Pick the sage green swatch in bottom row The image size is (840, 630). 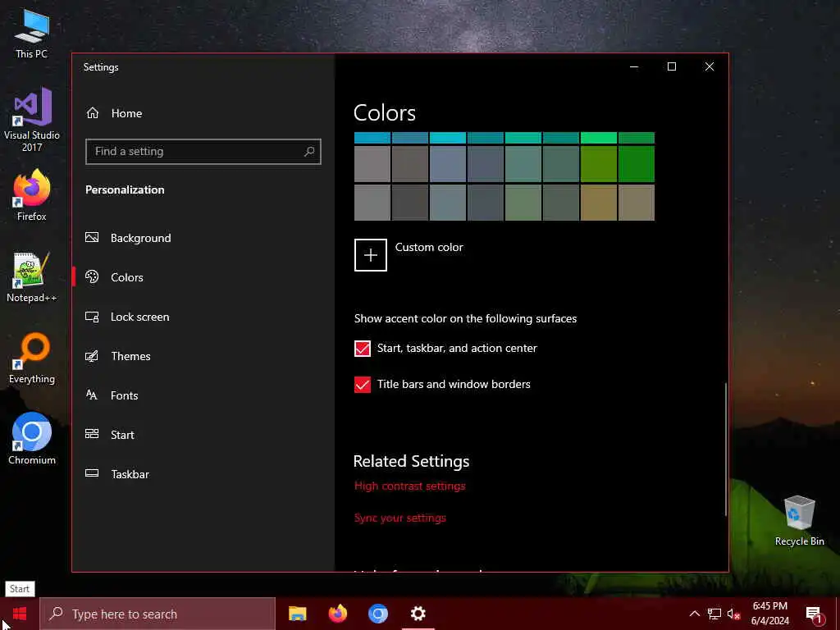coord(523,203)
